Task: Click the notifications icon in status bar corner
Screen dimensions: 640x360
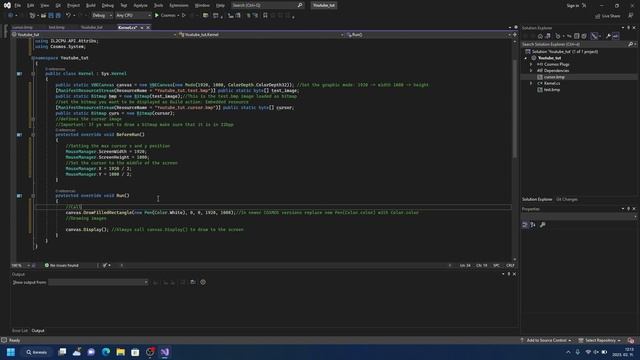Action: [631, 340]
